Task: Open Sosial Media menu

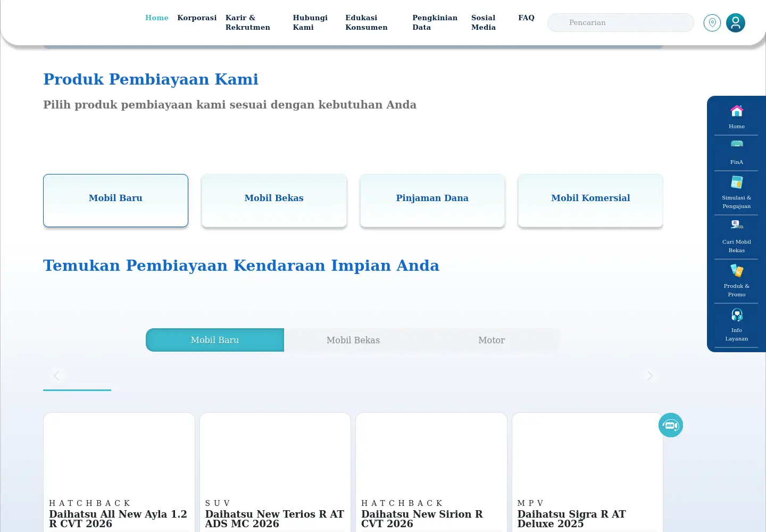Action: [483, 22]
